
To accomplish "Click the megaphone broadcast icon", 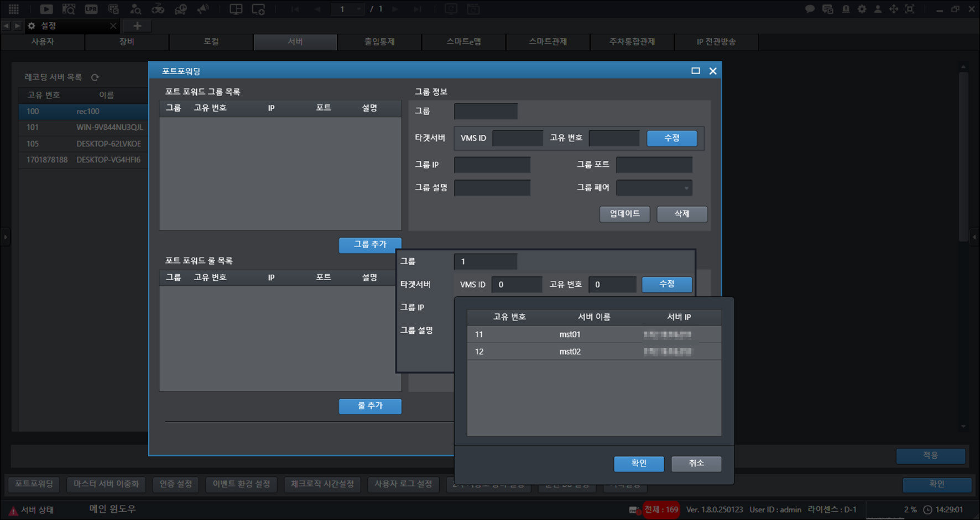I will click(203, 9).
